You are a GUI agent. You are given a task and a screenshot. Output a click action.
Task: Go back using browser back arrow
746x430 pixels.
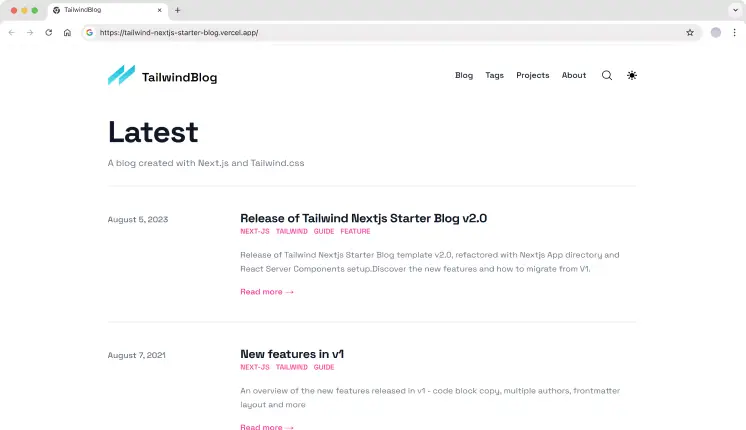coord(11,32)
